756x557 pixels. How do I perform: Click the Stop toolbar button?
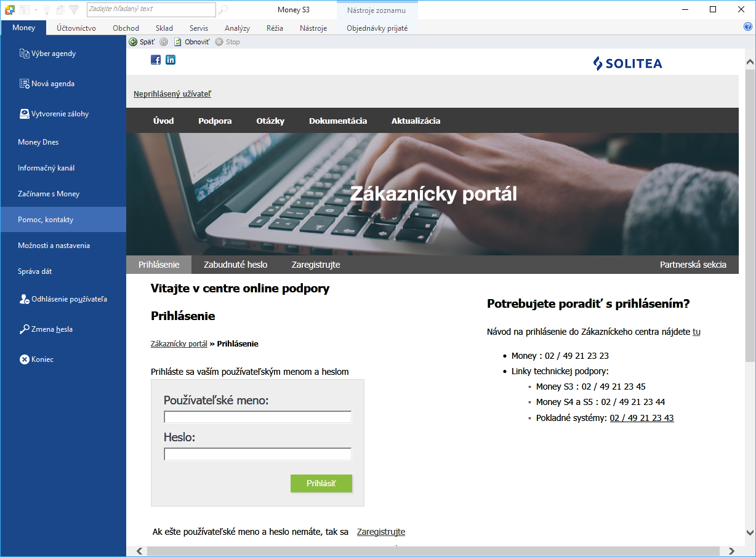[228, 42]
